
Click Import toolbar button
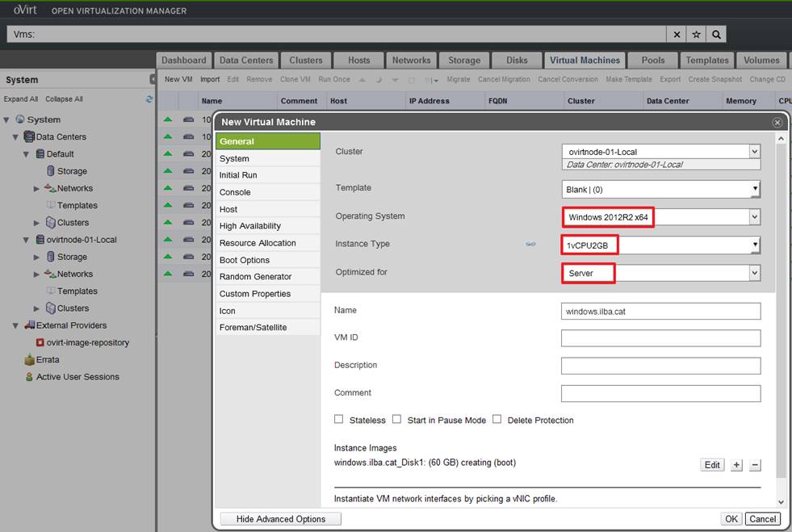pos(210,79)
